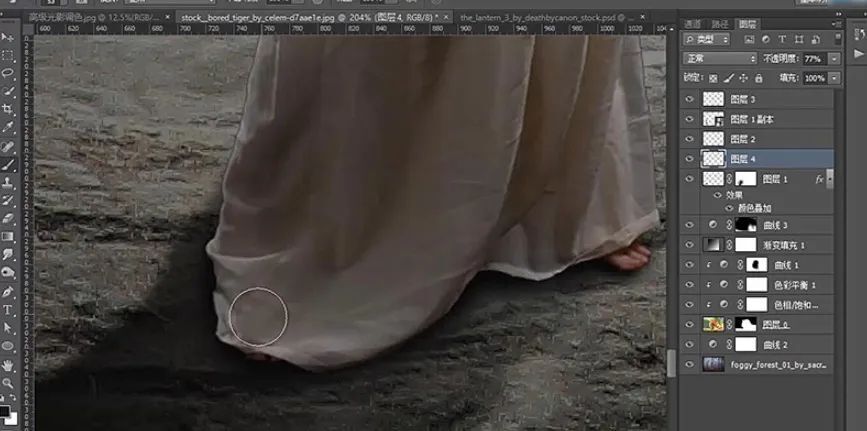
Task: Hide the 图层 3 layer
Action: coord(689,99)
